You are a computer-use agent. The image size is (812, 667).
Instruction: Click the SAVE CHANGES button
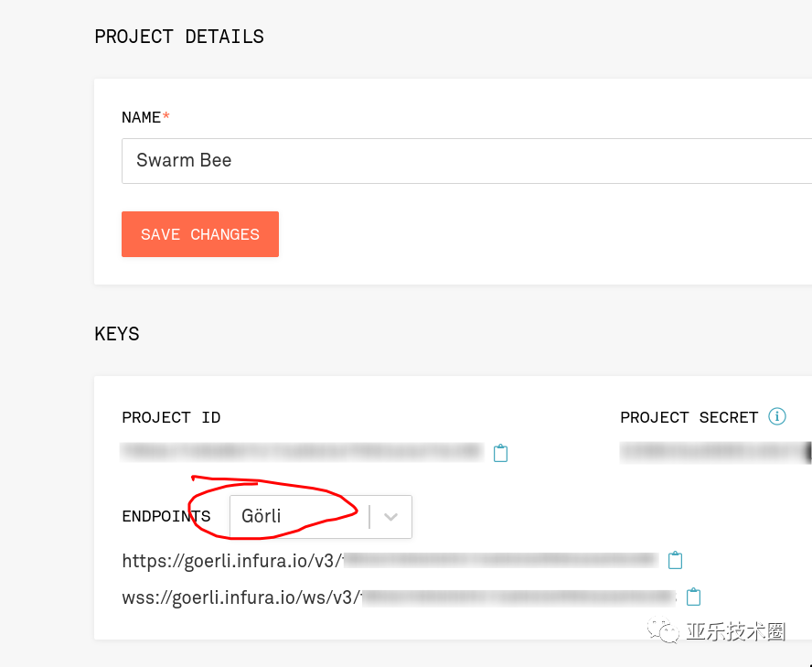coord(200,234)
